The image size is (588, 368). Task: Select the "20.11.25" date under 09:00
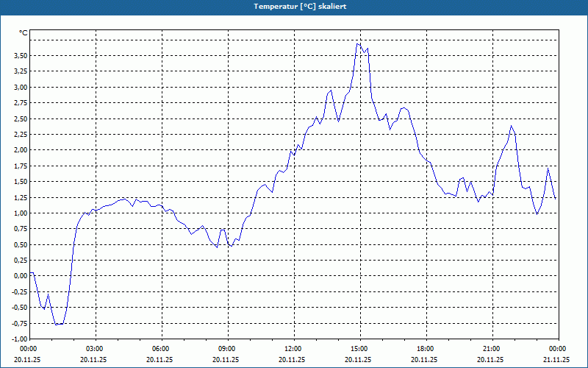pos(226,359)
